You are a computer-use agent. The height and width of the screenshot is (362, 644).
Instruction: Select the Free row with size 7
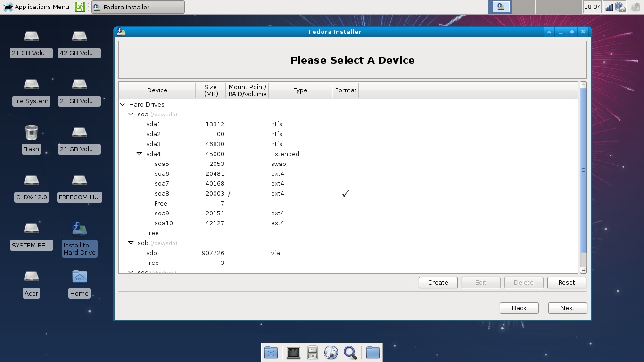348,203
